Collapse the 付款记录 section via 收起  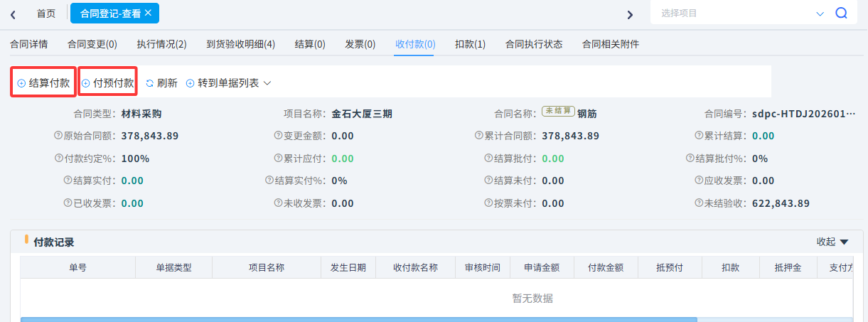click(832, 242)
